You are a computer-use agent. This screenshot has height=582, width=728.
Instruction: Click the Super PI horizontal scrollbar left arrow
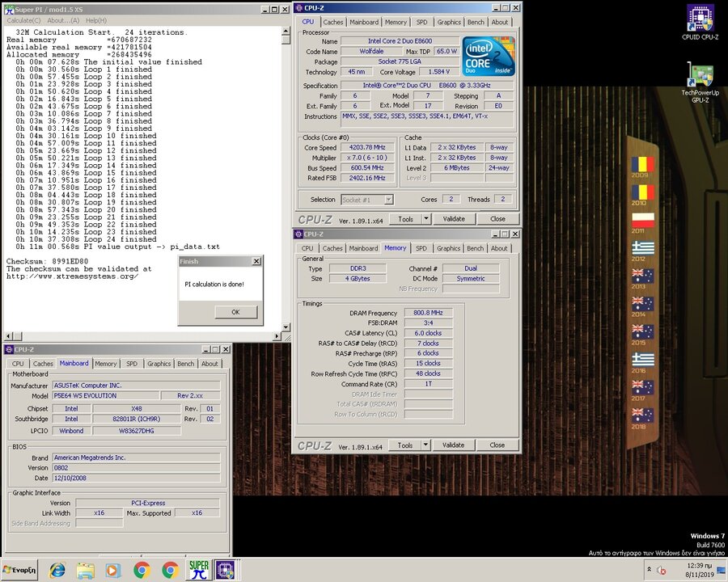coord(9,335)
